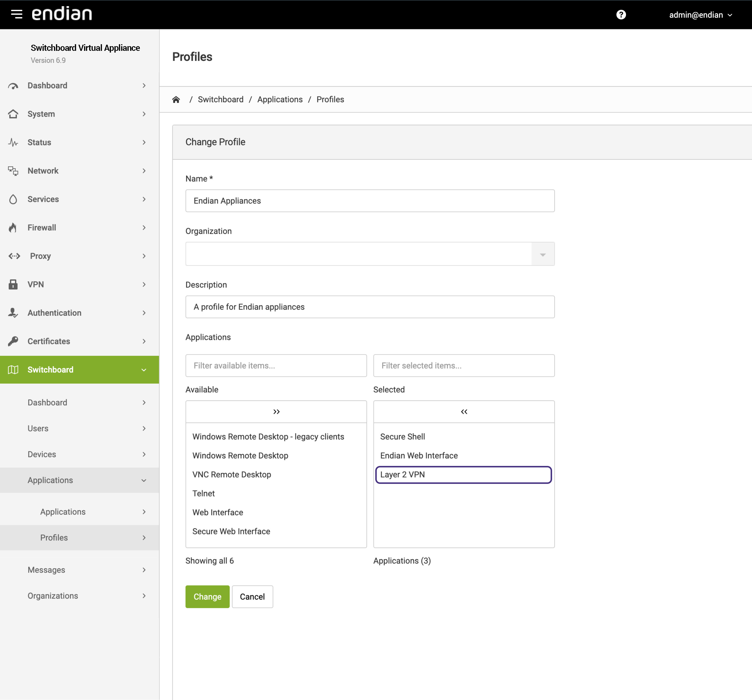Open the Services menu item
This screenshot has height=700, width=752.
(79, 199)
